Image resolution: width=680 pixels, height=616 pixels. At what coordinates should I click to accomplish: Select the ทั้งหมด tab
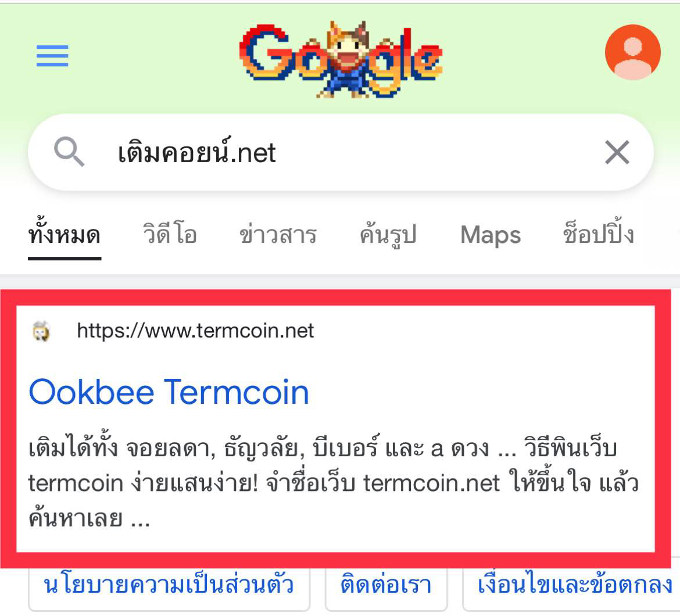pyautogui.click(x=64, y=235)
